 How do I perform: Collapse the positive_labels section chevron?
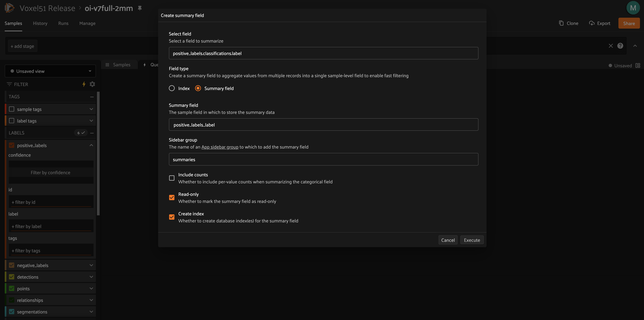pos(91,145)
